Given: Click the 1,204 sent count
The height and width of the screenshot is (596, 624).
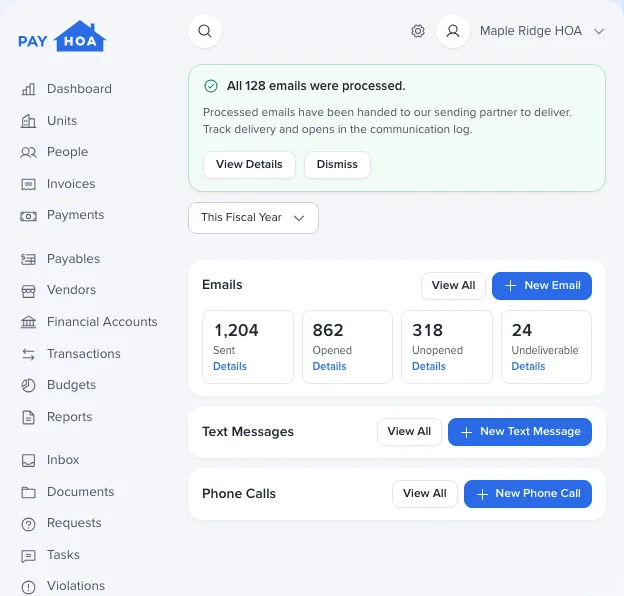Looking at the screenshot, I should (236, 330).
